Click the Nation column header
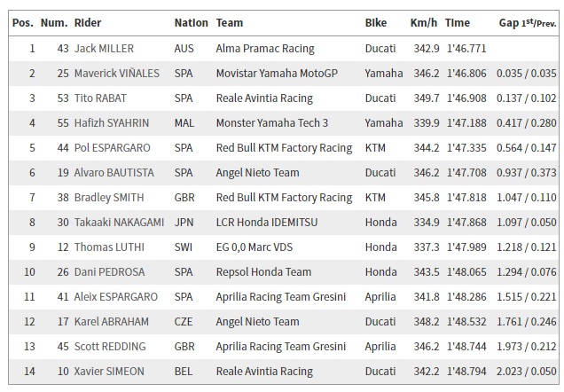564x392 pixels. pos(191,22)
